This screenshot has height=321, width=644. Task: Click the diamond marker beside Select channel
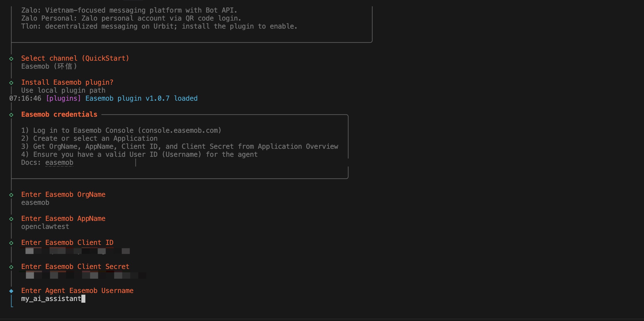pos(11,59)
